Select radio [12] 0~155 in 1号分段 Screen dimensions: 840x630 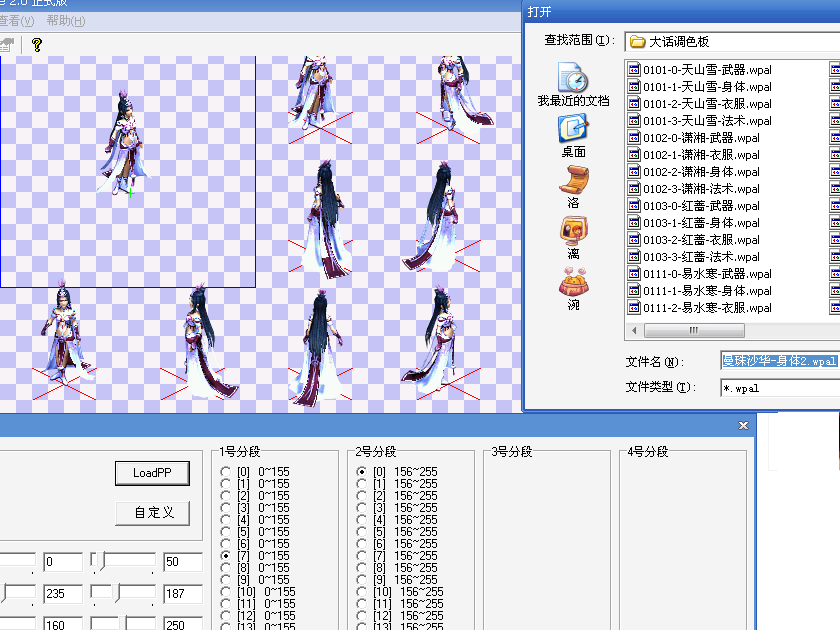coord(226,616)
